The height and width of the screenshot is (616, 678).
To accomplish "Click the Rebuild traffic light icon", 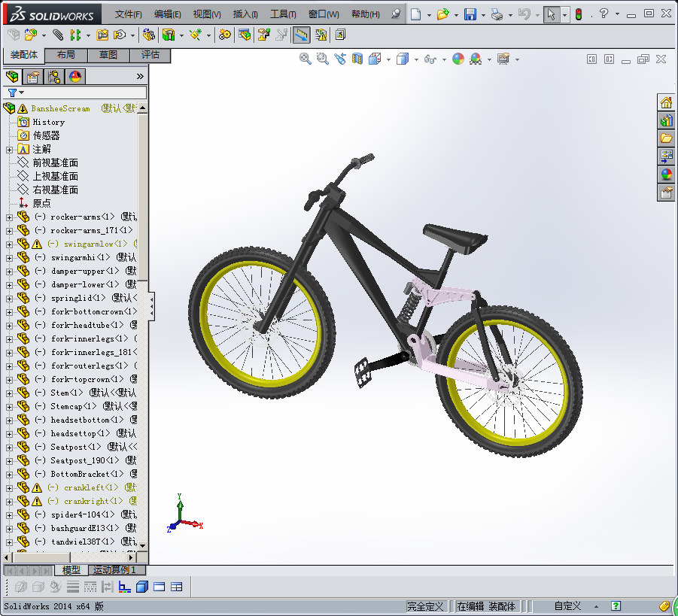I will 579,14.
